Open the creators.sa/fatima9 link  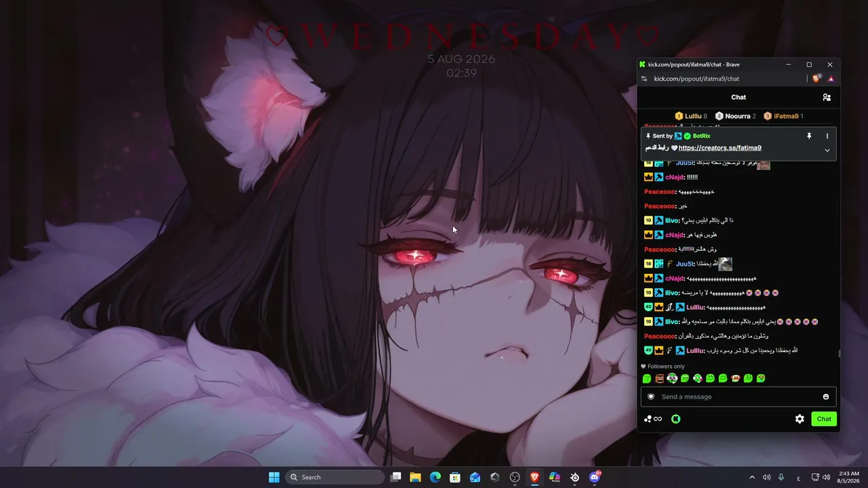(x=719, y=148)
